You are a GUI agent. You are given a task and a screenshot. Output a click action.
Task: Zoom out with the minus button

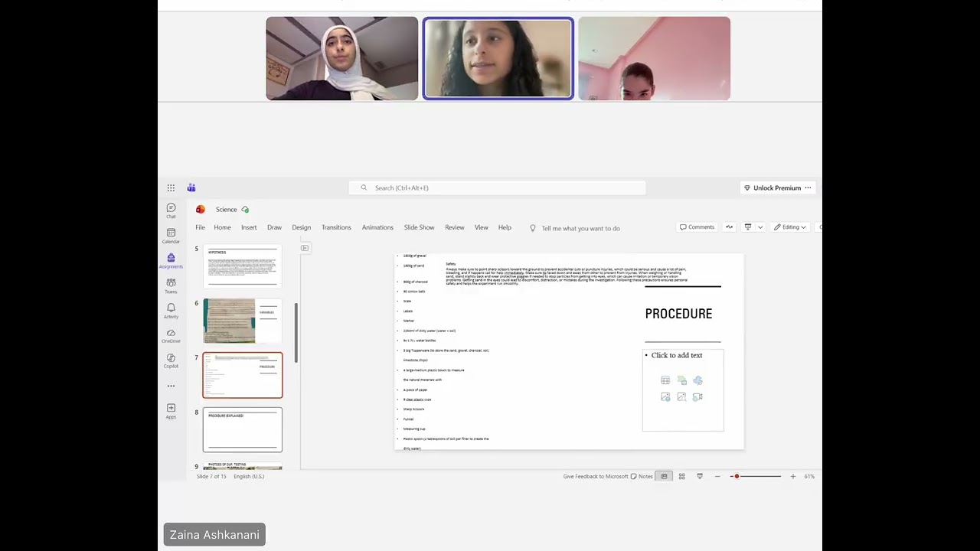[717, 476]
